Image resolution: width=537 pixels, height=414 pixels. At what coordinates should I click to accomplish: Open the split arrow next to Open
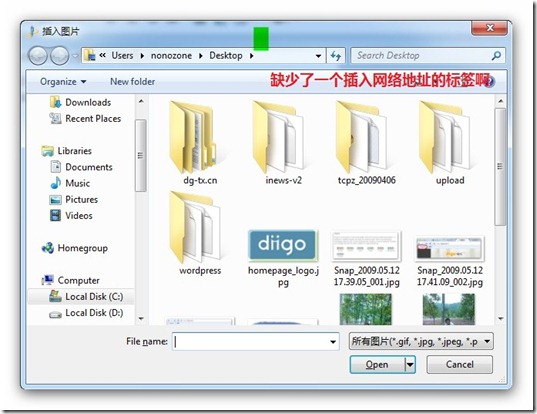coord(410,365)
